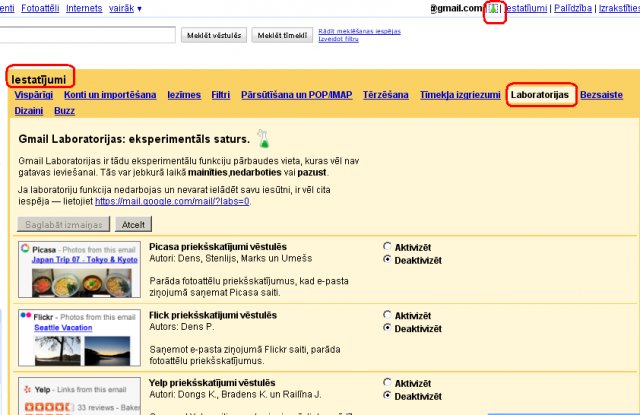This screenshot has height=415, width=640.
Task: Open the Palīdzība help link
Action: (x=573, y=8)
